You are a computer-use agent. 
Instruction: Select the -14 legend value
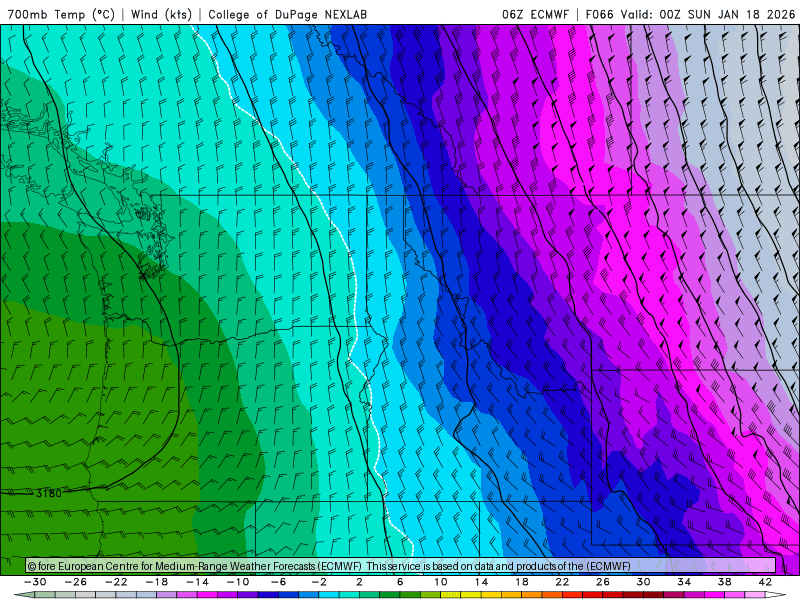(197, 582)
